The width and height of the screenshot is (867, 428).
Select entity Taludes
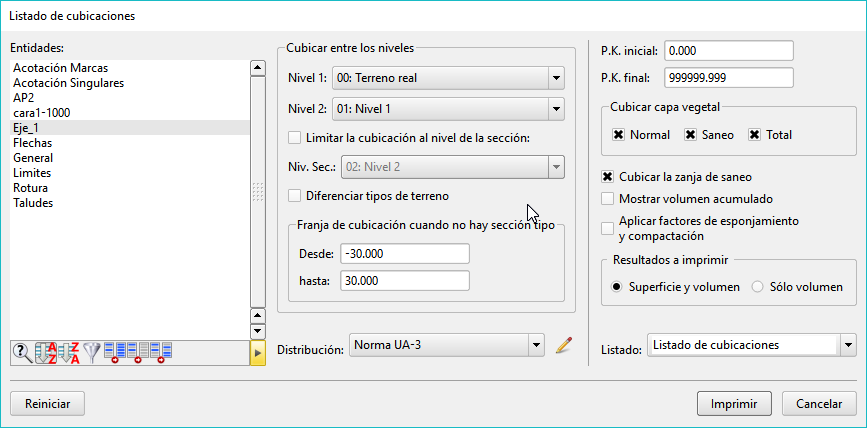click(x=129, y=202)
